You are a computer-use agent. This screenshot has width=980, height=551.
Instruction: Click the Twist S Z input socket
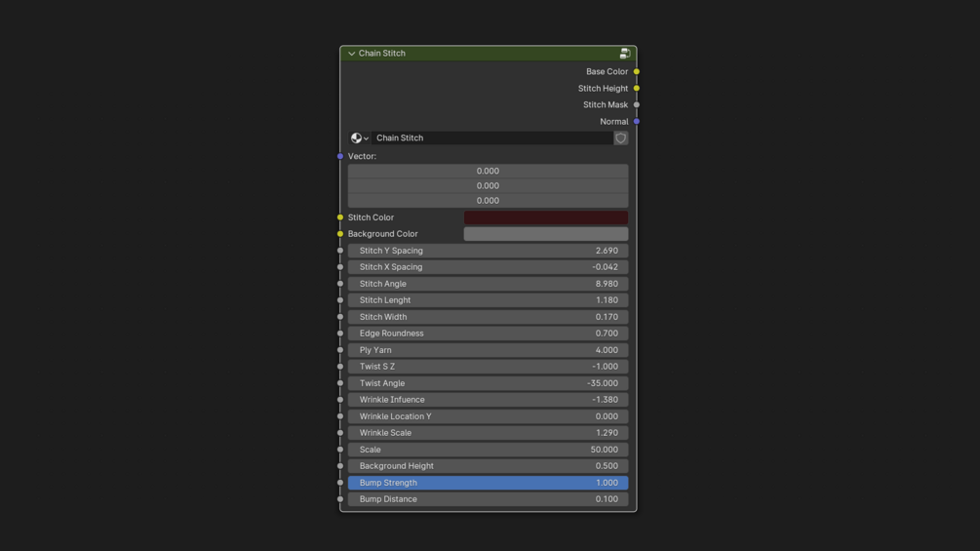[340, 366]
